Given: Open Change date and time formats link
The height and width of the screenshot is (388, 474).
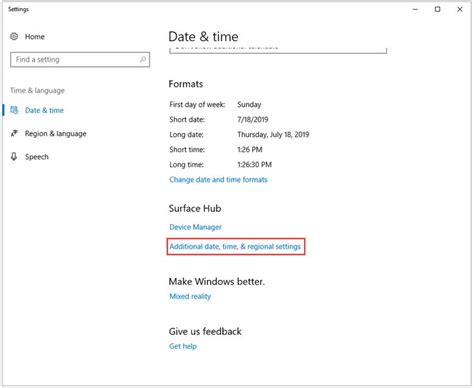Looking at the screenshot, I should coord(218,180).
